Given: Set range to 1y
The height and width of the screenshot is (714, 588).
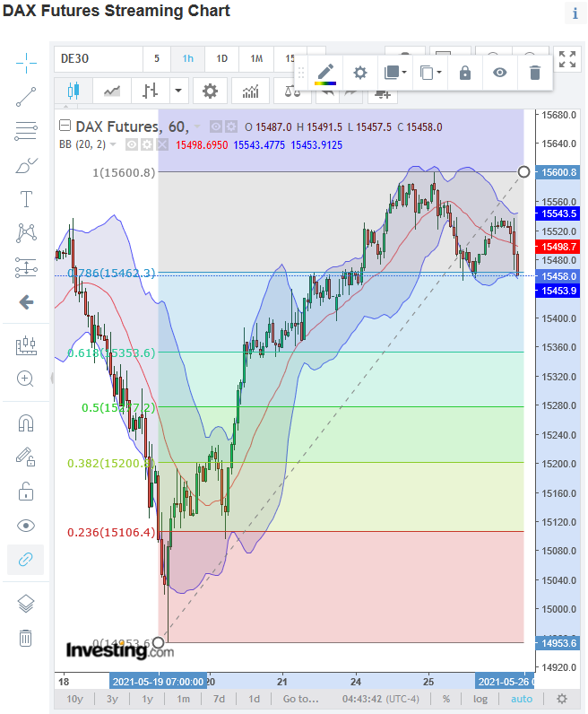Looking at the screenshot, I should [x=148, y=699].
